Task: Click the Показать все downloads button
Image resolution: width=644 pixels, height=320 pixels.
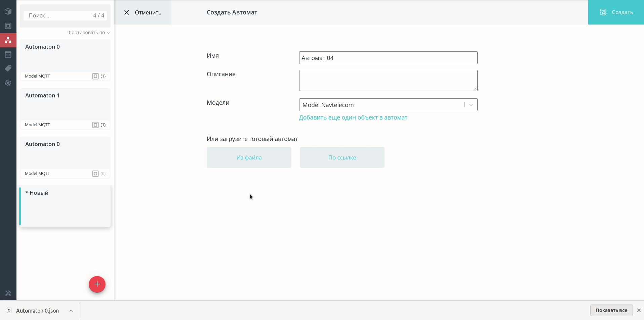Action: (x=611, y=310)
